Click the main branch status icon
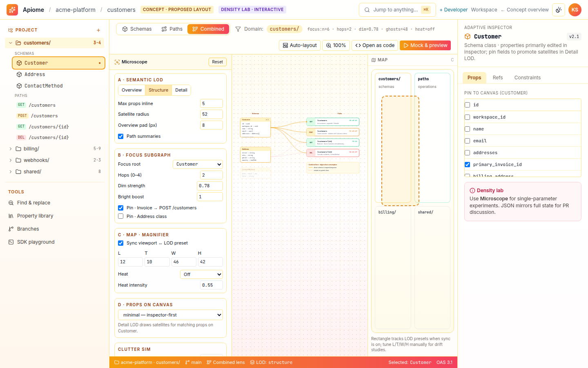 (187, 362)
